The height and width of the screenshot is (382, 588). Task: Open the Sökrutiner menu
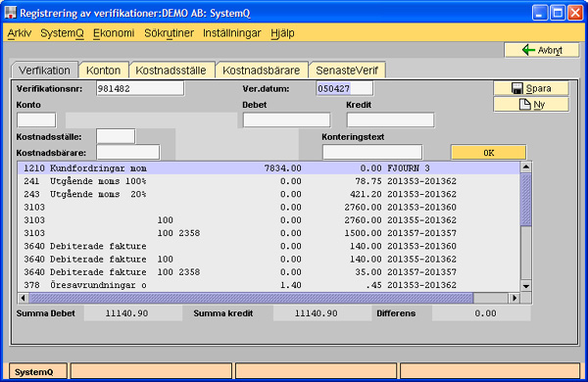point(170,33)
